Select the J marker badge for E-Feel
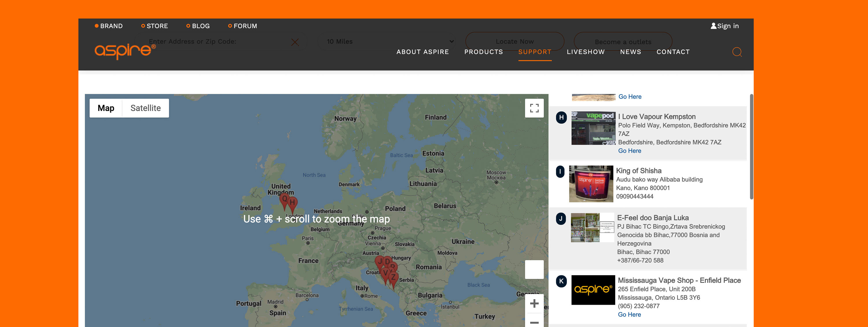868x327 pixels. 561,219
